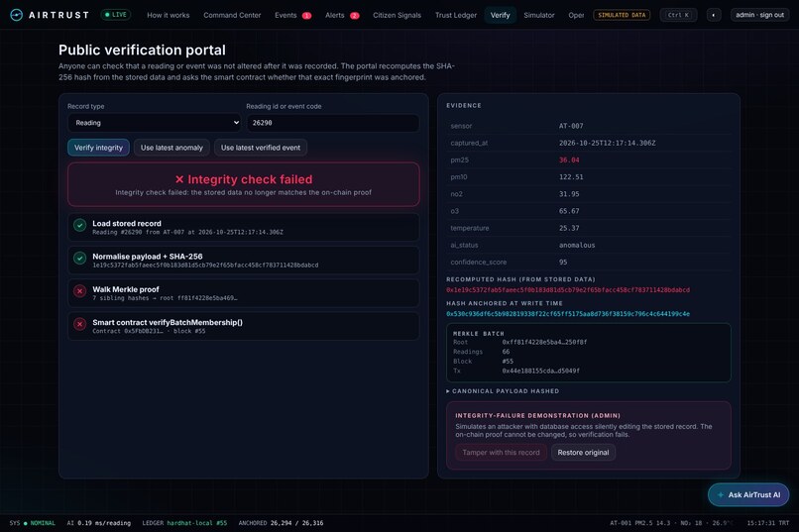Click the Merkle batch Tx hash value
Image resolution: width=799 pixels, height=532 pixels.
coord(540,372)
